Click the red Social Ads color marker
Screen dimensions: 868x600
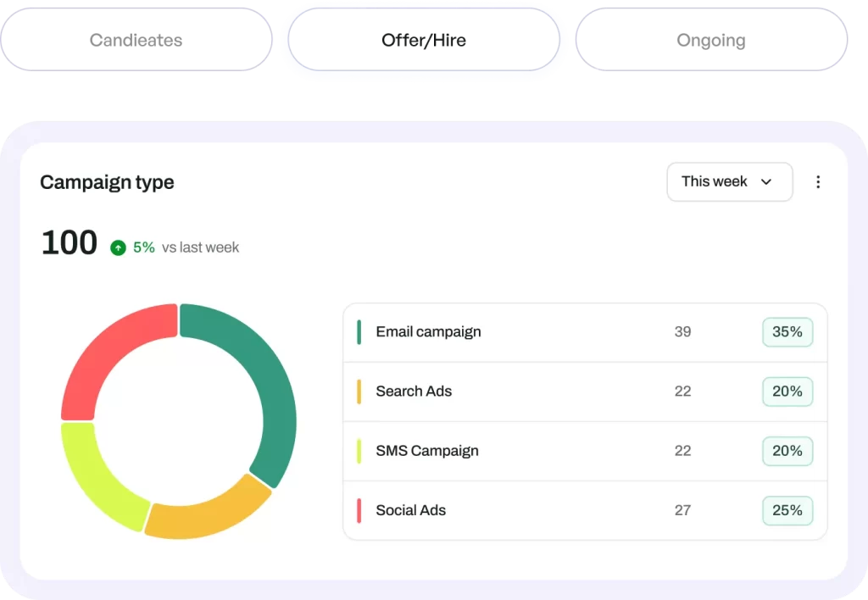click(359, 510)
